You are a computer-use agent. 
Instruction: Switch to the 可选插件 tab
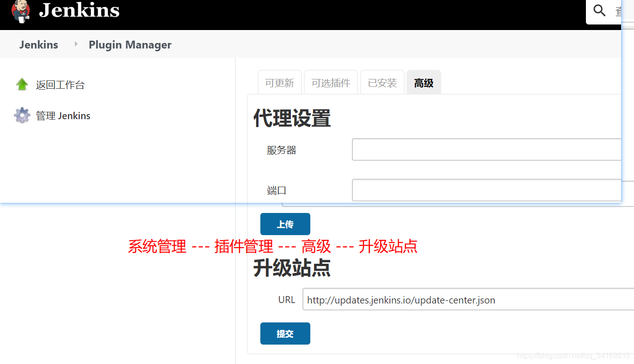tap(331, 83)
